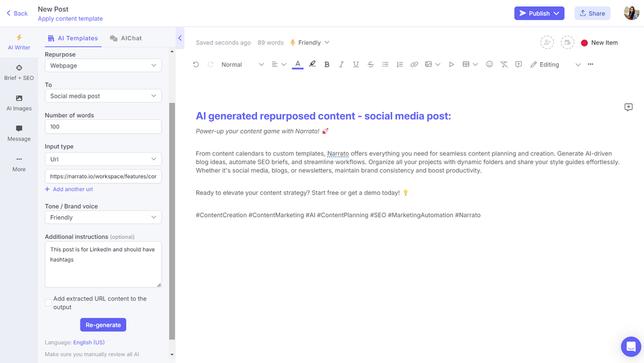Open the toolbar more options ellipsis

tap(590, 64)
